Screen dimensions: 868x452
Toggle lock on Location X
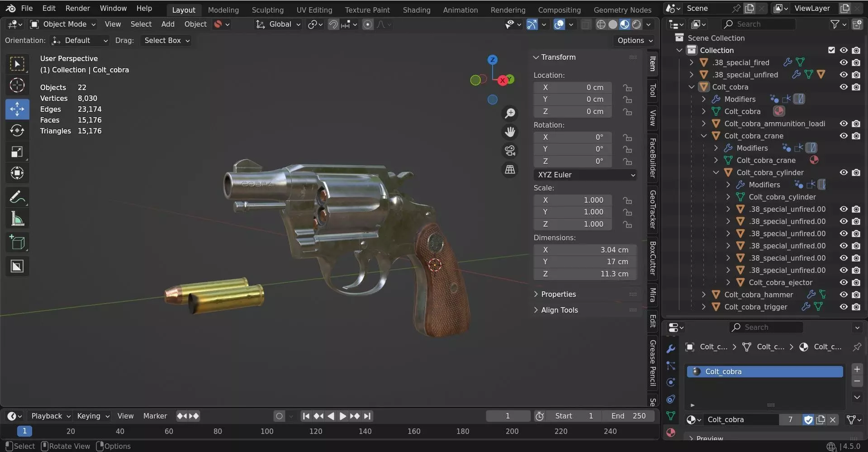pos(627,87)
